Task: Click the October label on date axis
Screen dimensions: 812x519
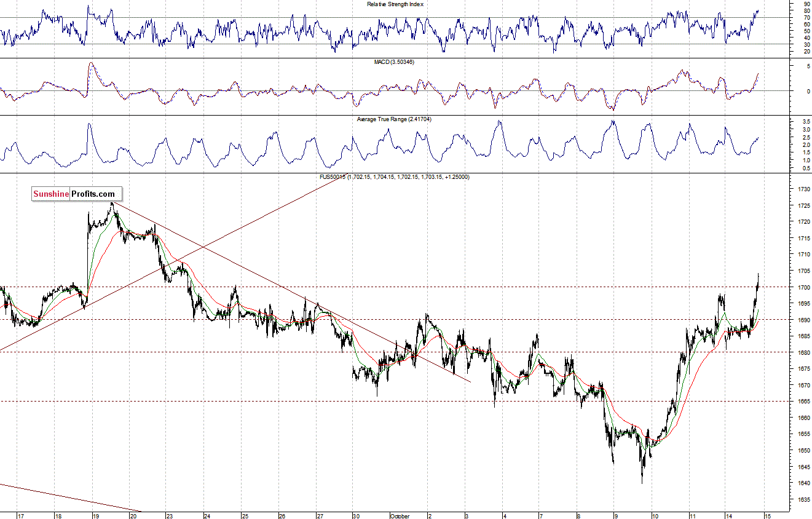Action: coord(400,516)
